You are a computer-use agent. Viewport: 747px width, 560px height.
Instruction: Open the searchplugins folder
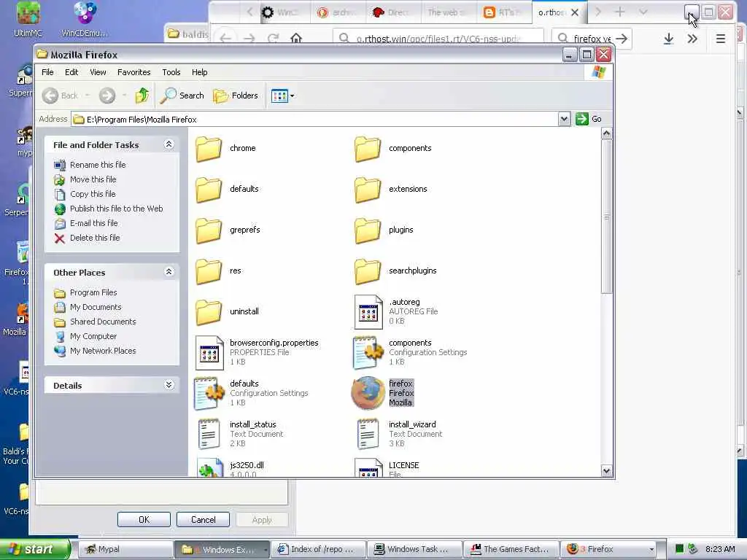pos(368,271)
